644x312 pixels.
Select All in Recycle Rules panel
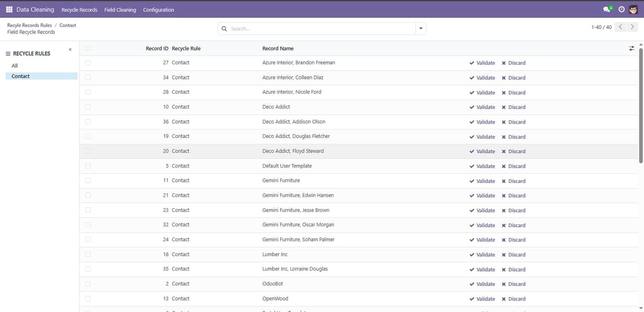click(15, 66)
